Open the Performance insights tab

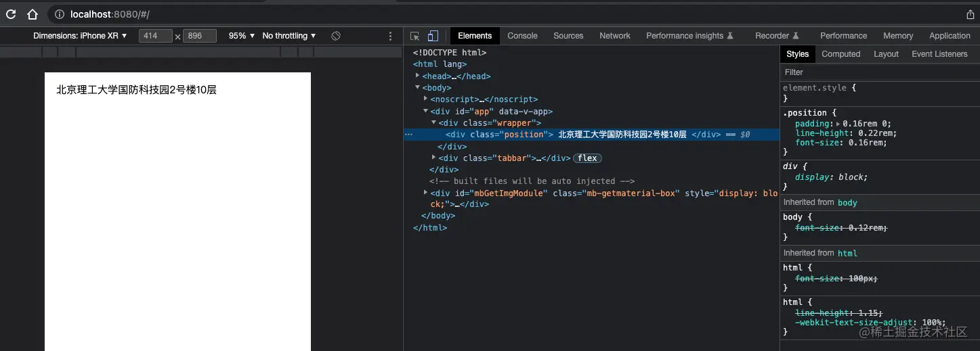[689, 36]
